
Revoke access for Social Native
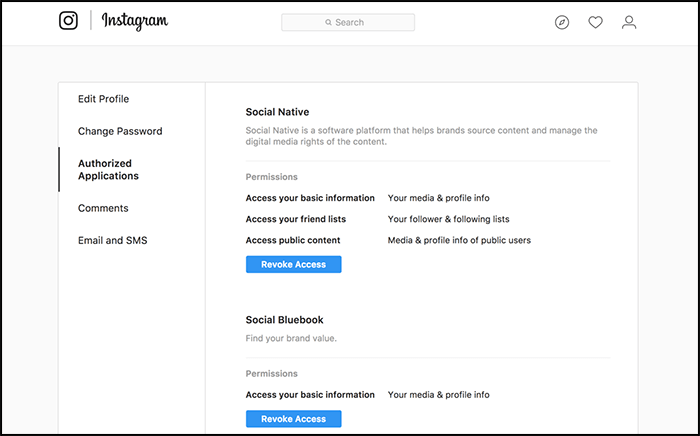click(293, 264)
